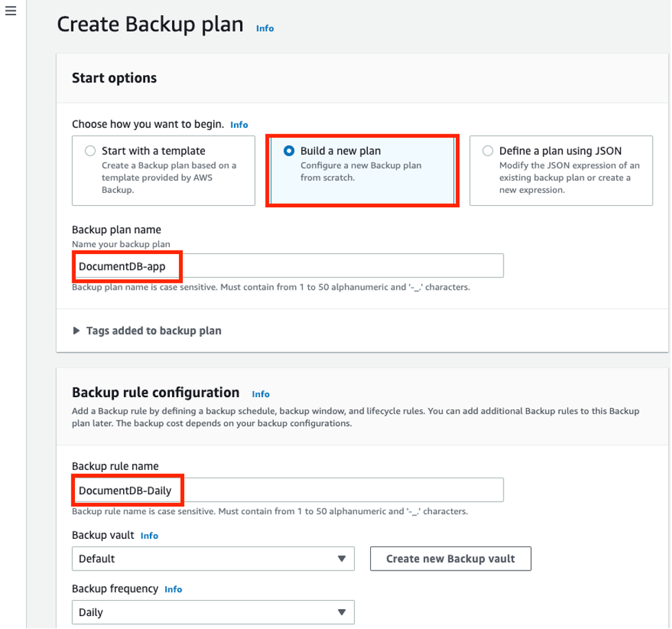Image resolution: width=672 pixels, height=629 pixels.
Task: Click the Info link beside Backup rule configuration
Action: pyautogui.click(x=261, y=394)
